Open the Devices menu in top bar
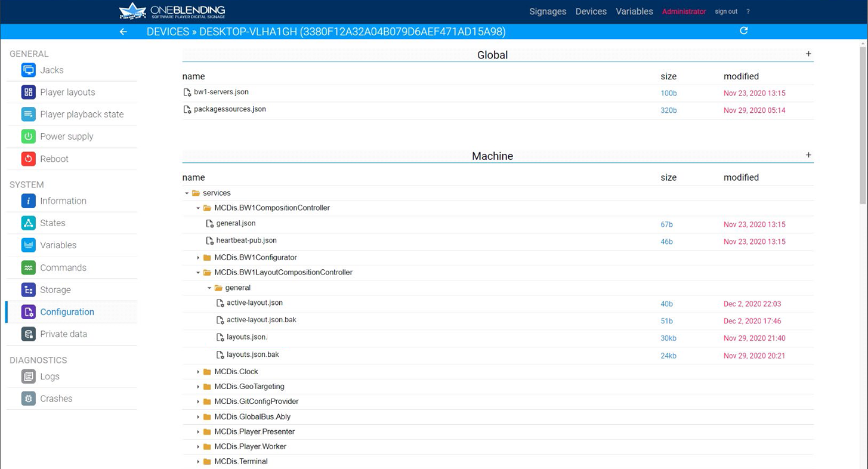The height and width of the screenshot is (469, 868). [x=591, y=11]
